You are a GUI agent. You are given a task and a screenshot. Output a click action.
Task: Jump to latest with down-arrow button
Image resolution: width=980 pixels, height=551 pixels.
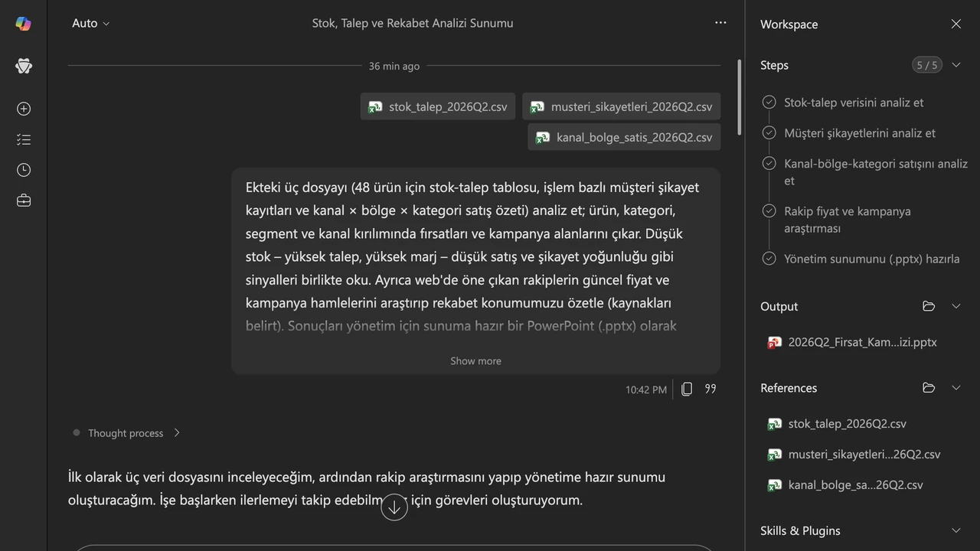(x=394, y=507)
